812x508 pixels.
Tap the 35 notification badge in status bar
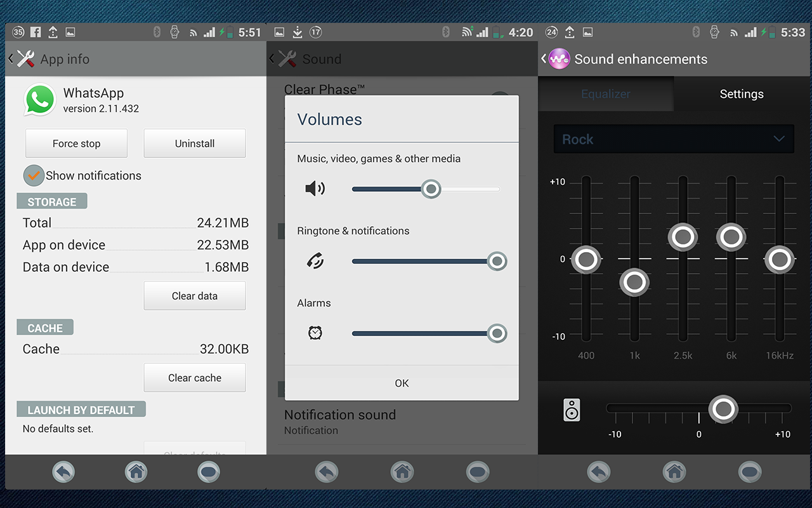(18, 32)
